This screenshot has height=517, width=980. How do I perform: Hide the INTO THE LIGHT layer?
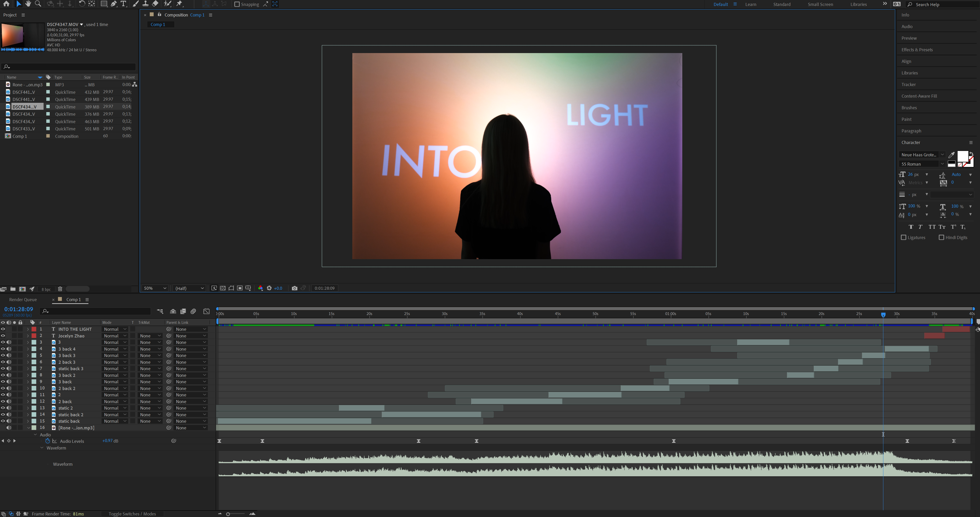(3, 329)
